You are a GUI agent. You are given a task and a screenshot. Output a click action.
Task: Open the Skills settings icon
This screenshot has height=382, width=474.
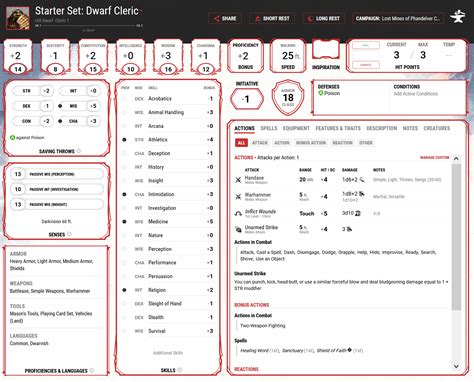pos(180,370)
